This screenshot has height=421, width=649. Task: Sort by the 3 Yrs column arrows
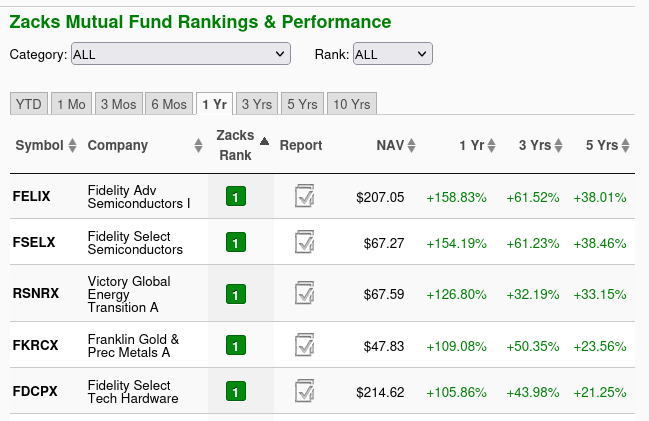(x=558, y=145)
